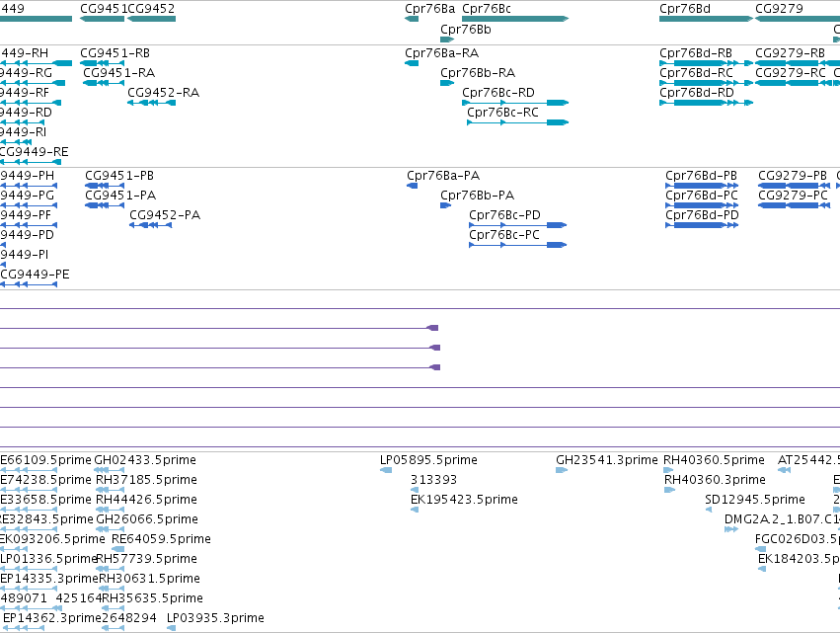This screenshot has width=840, height=633.
Task: Select the Cpr76Bc-RD transcript glyph
Action: 515,103
